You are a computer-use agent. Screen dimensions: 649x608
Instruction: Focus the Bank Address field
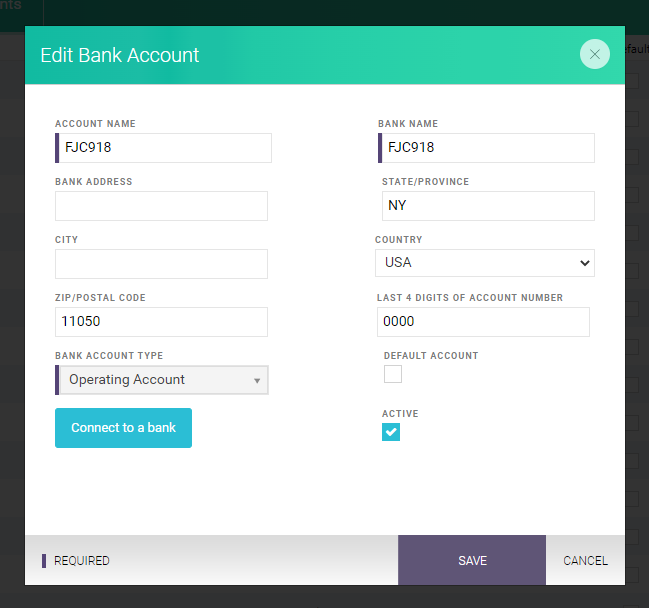tap(161, 206)
